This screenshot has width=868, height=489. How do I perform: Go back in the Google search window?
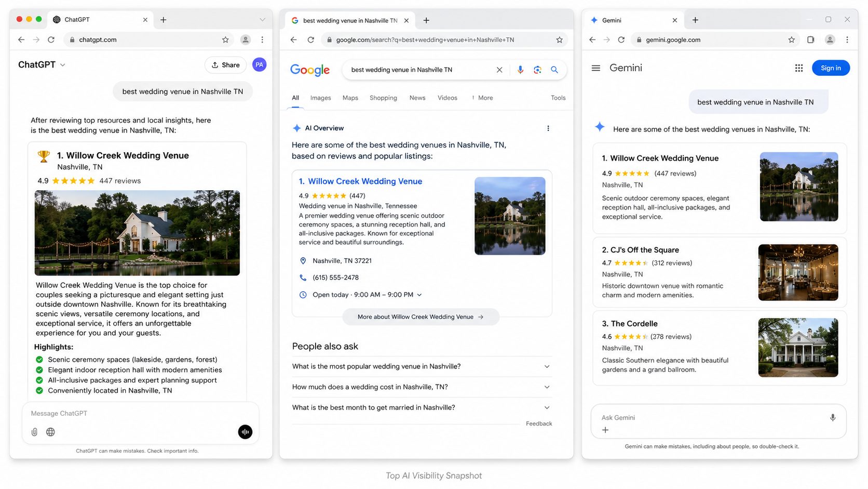point(293,39)
